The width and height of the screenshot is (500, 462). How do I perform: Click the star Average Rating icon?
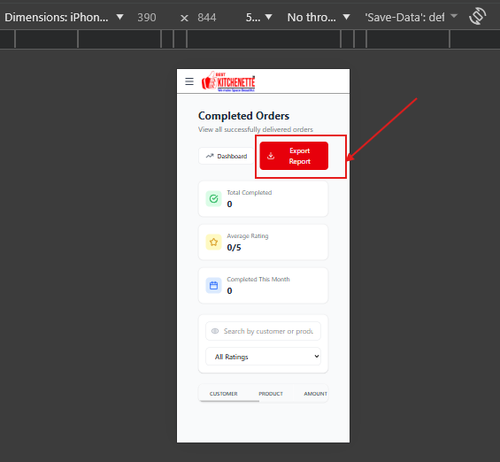(214, 242)
